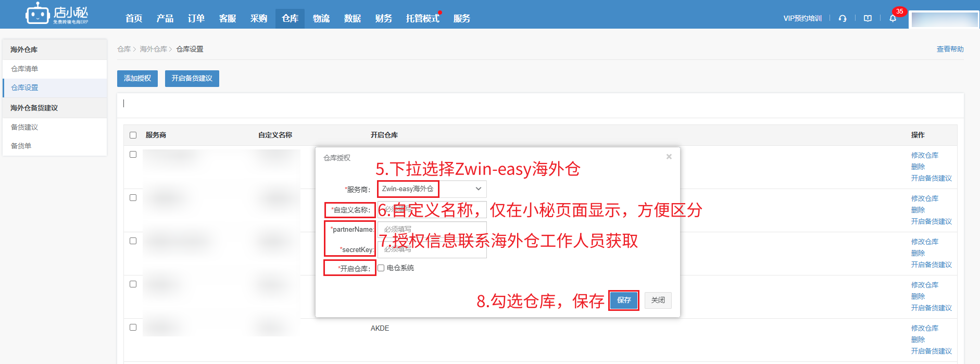Open the 服务商 dropdown showing Zwin-easy海外仓
The image size is (980, 364).
click(432, 189)
